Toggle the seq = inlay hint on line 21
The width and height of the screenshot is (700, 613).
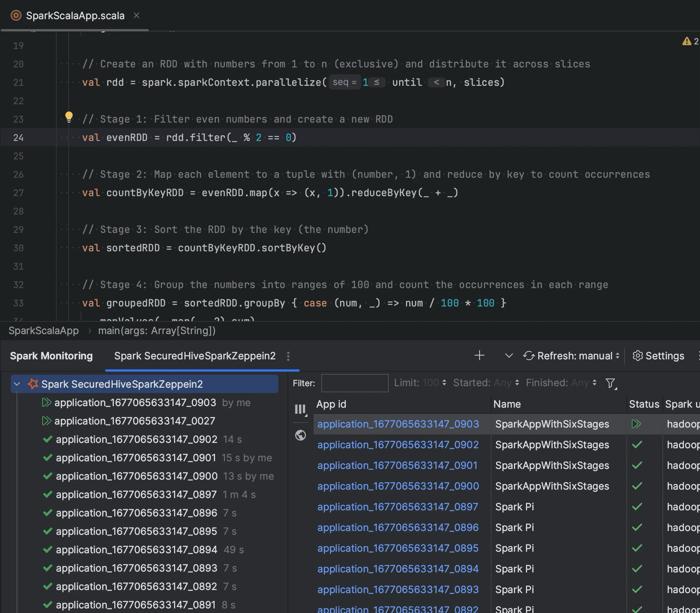344,82
